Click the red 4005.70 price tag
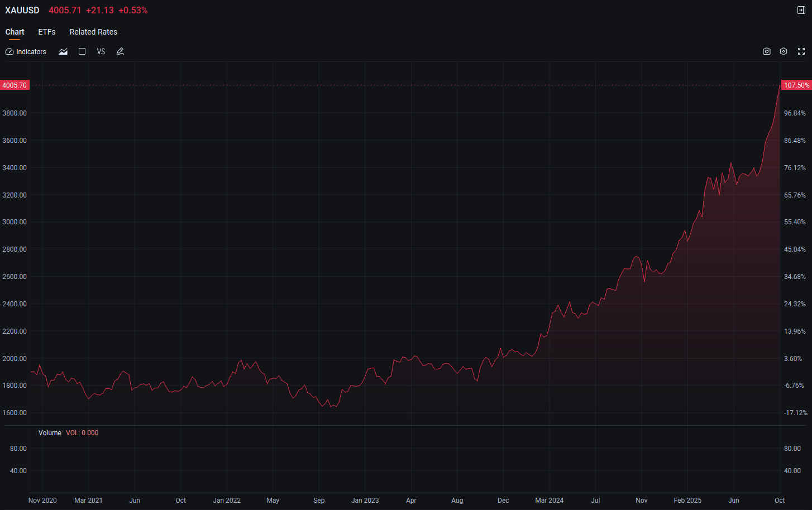The height and width of the screenshot is (510, 812). (15, 85)
